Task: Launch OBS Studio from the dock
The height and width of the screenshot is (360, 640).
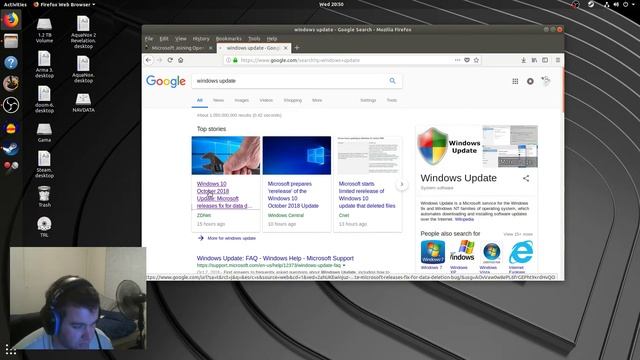Action: point(11,105)
